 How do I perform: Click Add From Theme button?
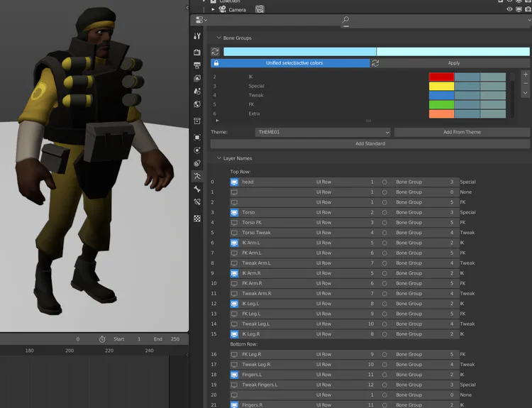pyautogui.click(x=462, y=132)
